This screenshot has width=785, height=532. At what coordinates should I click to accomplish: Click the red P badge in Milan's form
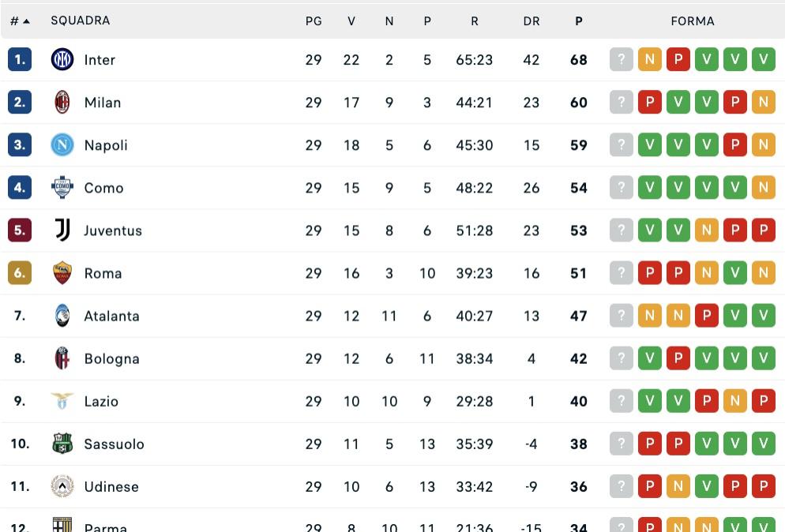pos(650,102)
